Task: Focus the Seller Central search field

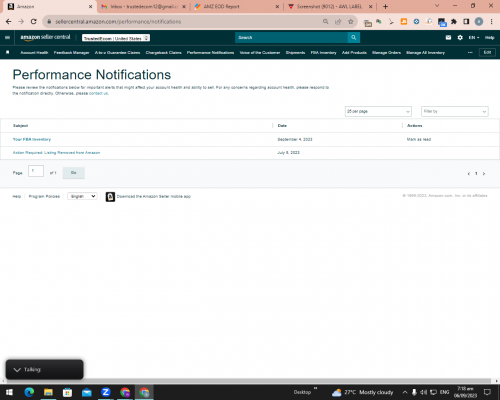Action: point(291,38)
